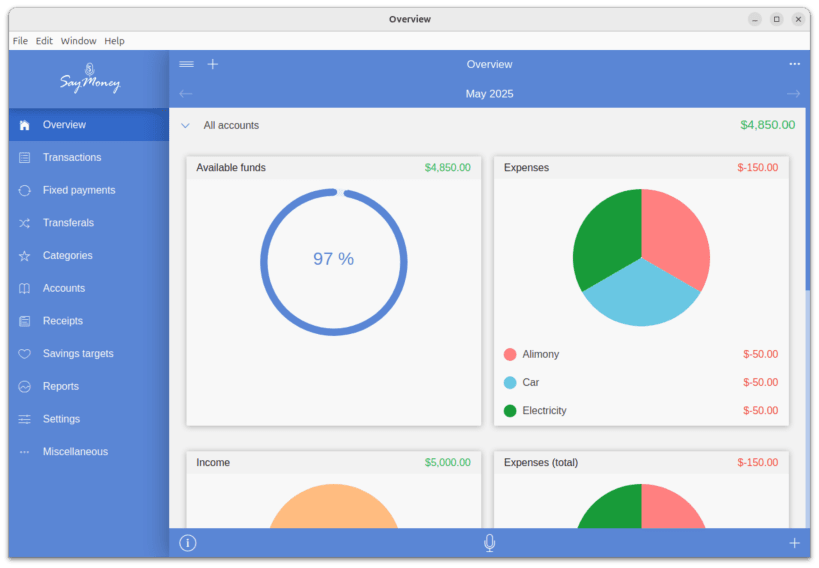The height and width of the screenshot is (568, 819).
Task: Activate the microphone voice input
Action: coord(489,543)
